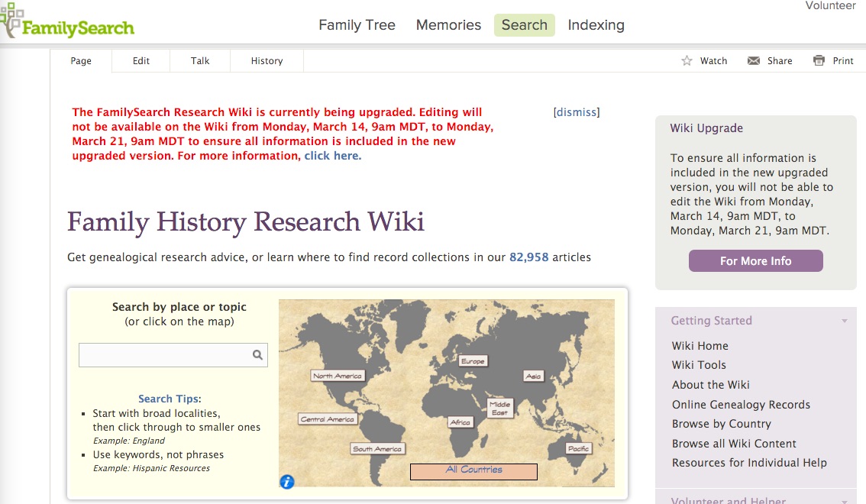Click the Getting Started heading
The height and width of the screenshot is (504, 866).
click(x=712, y=321)
